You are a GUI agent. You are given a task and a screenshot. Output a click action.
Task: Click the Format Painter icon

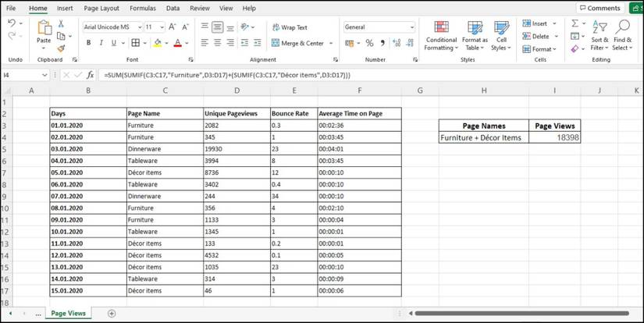pyautogui.click(x=61, y=48)
